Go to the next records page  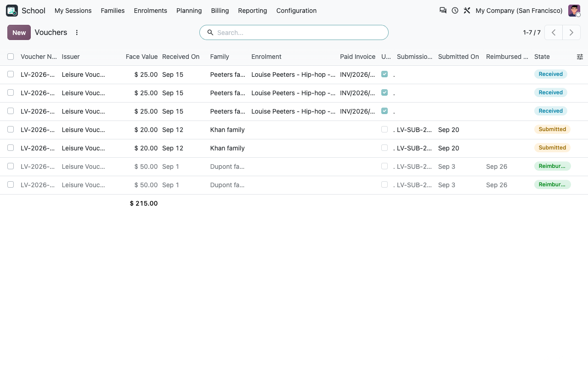coord(571,33)
